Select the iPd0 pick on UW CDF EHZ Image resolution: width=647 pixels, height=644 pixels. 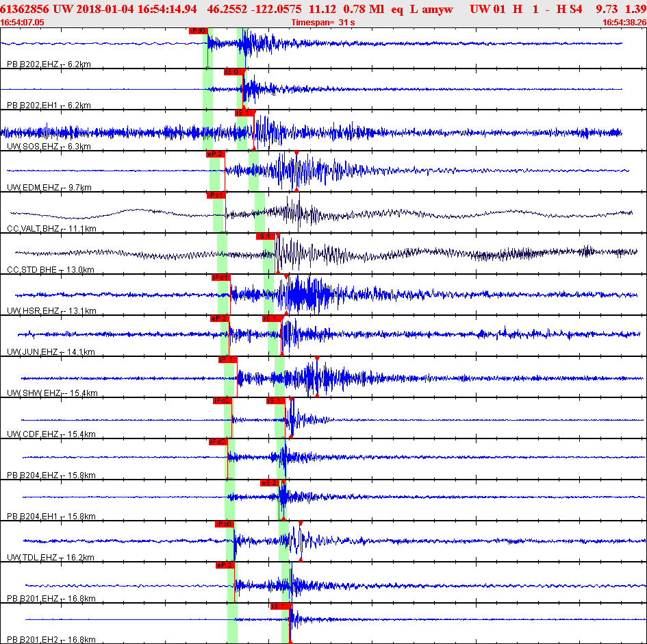click(x=223, y=401)
